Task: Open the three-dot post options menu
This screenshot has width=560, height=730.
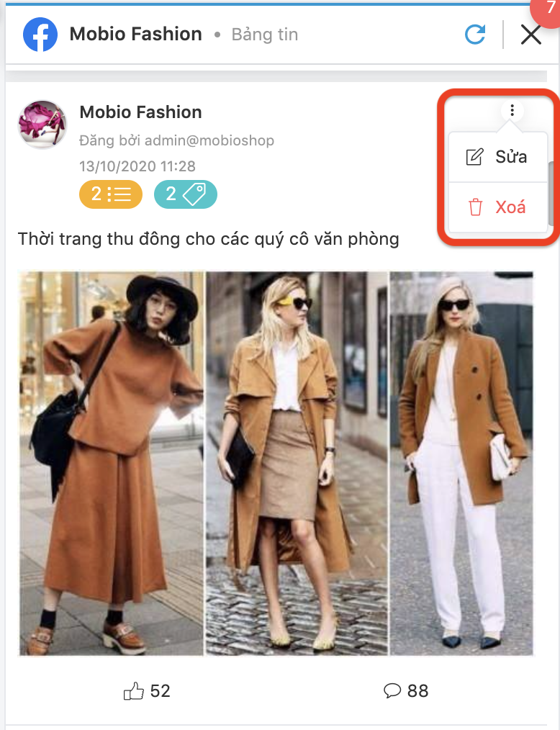Action: pyautogui.click(x=512, y=110)
